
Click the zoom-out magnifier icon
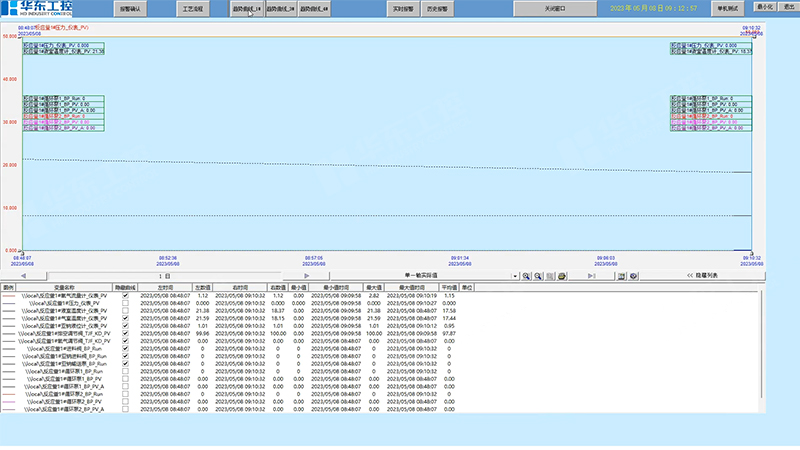pos(540,275)
